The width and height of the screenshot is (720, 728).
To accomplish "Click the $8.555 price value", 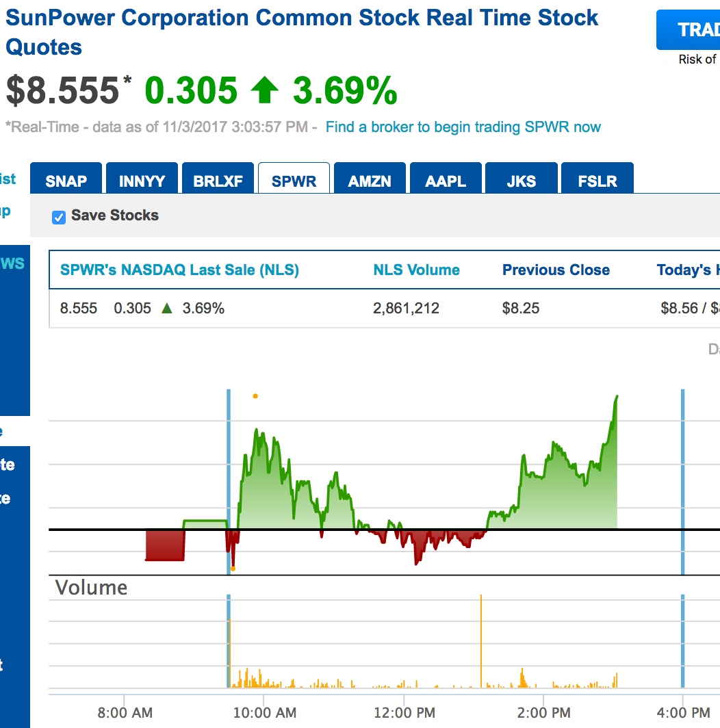I will click(63, 90).
